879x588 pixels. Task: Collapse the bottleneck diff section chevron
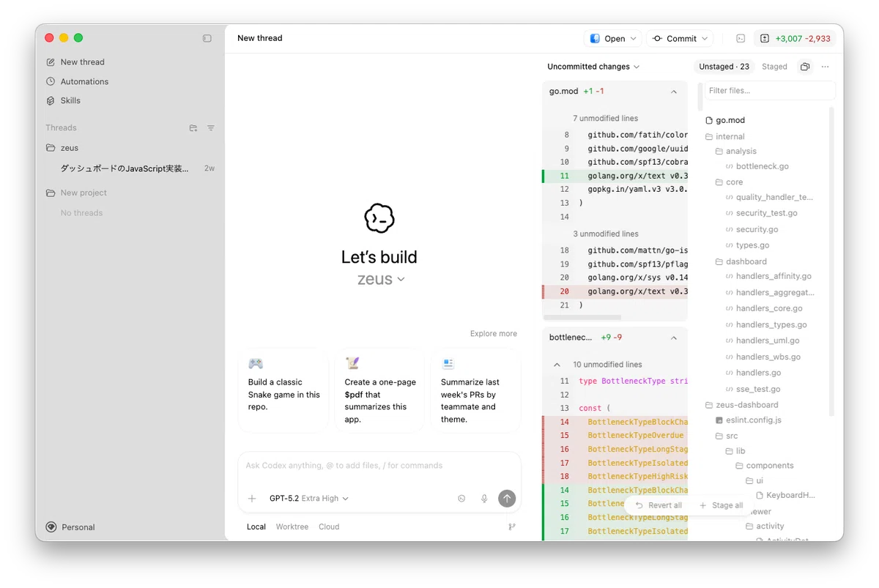[x=674, y=338]
